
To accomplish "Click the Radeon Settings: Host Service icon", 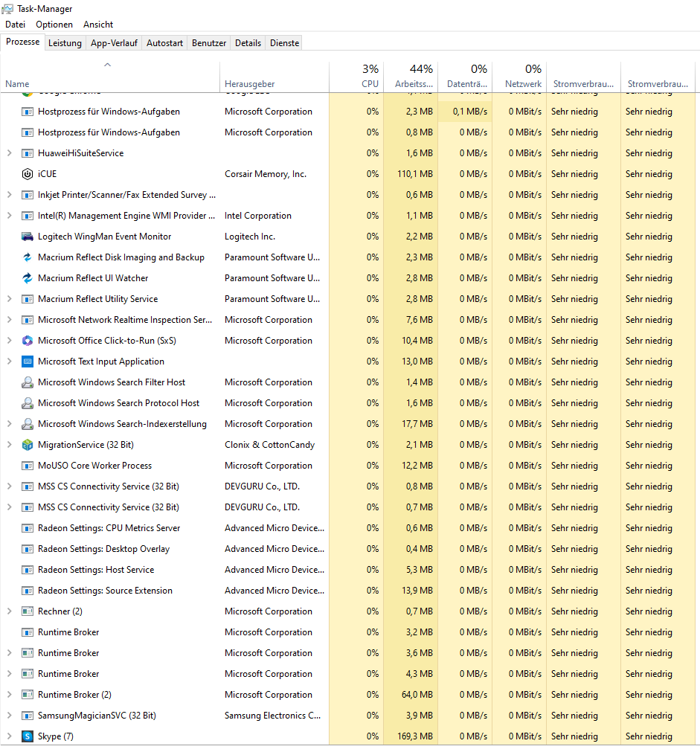I will pos(28,570).
